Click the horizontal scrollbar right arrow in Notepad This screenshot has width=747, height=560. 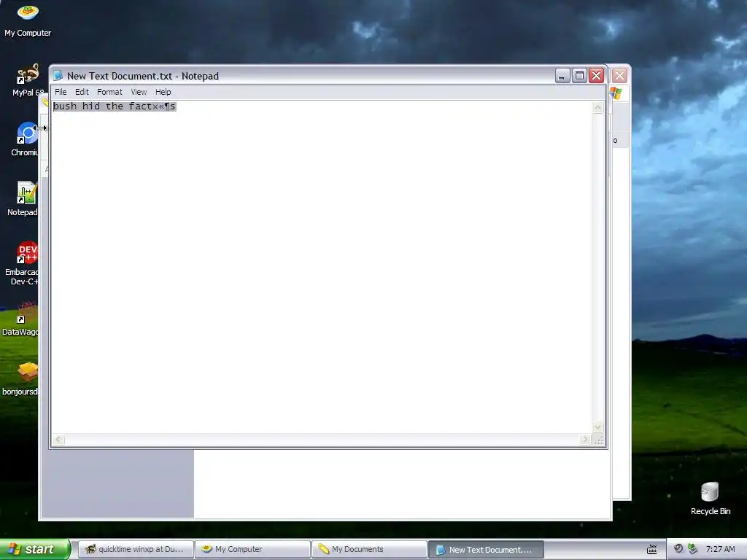586,440
